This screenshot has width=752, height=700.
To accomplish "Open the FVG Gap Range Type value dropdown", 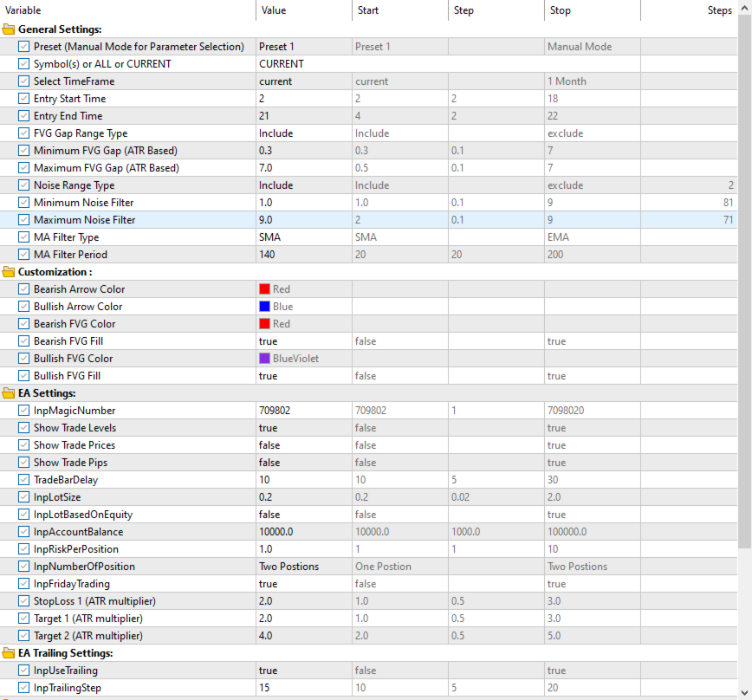I will click(x=304, y=133).
